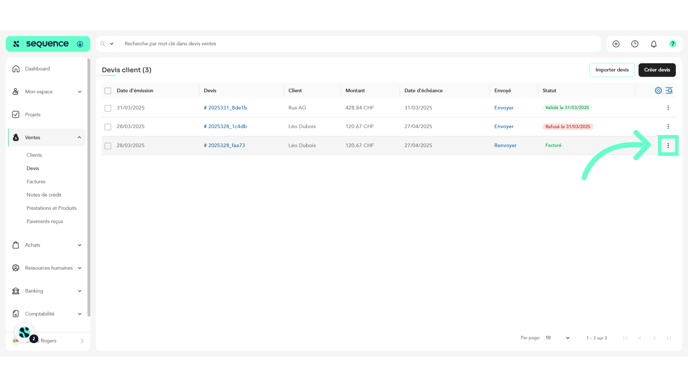Screen dimensions: 688x387
Task: Open three-dot menu for devis 2025328_faa73
Action: [668, 145]
